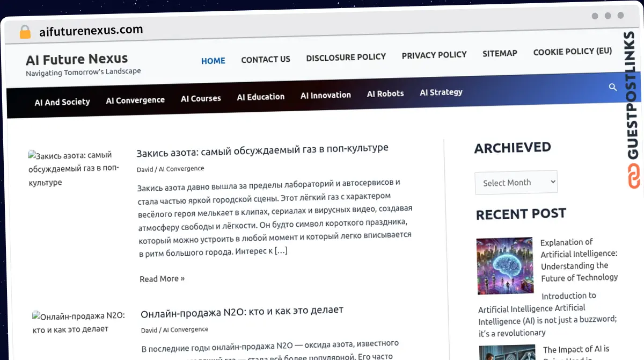
Task: Click broken thumbnail of Закись азота post
Action: [74, 169]
